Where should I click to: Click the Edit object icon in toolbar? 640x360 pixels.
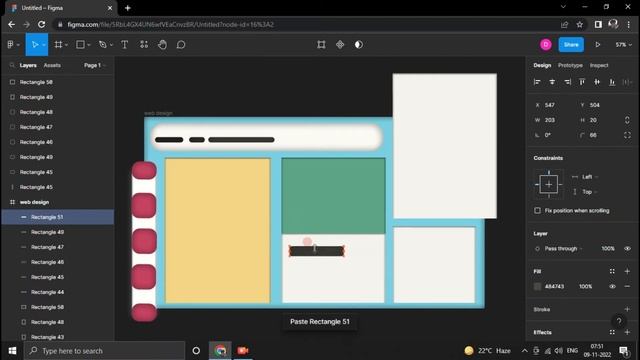pos(321,44)
